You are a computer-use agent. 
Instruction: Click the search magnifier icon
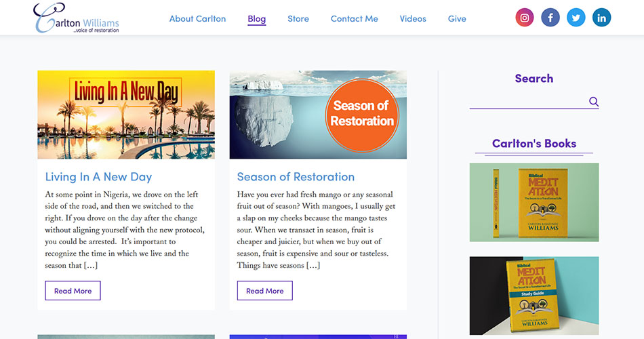594,102
